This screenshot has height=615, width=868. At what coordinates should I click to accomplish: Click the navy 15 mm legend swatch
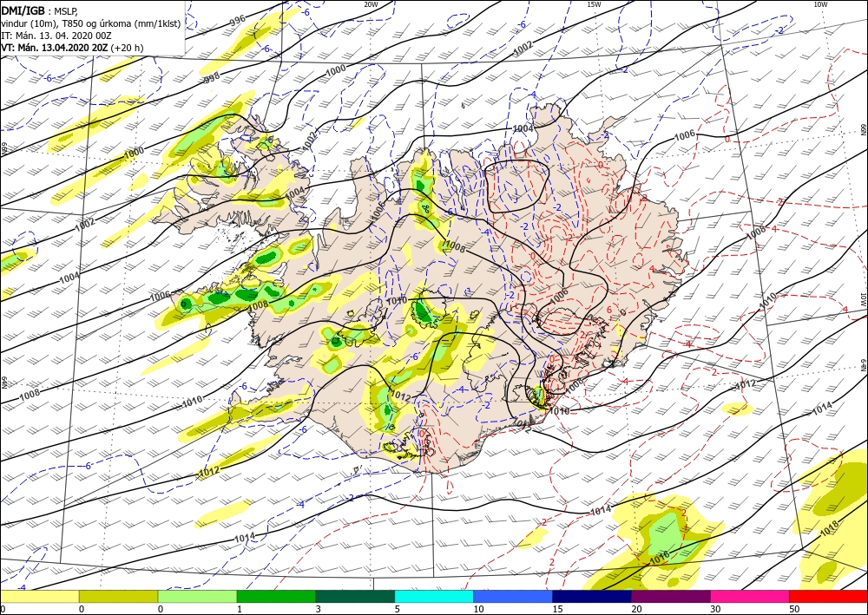592,596
